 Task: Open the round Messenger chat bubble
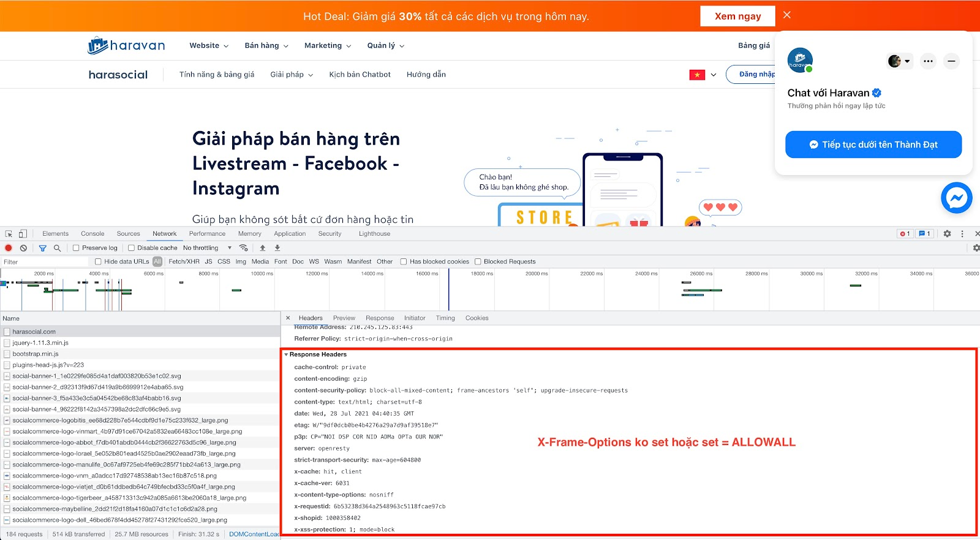click(x=957, y=198)
